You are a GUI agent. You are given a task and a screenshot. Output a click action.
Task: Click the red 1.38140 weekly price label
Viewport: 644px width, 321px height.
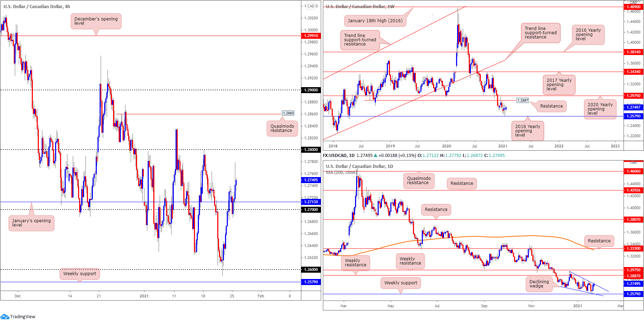633,52
